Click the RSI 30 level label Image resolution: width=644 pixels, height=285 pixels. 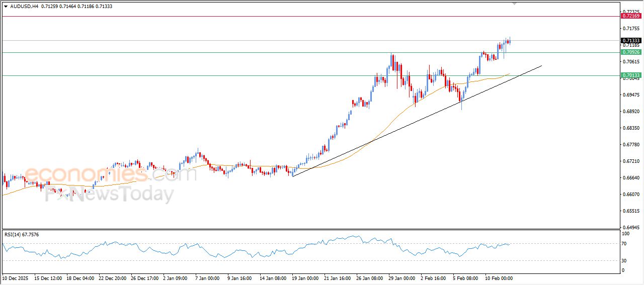tap(625, 260)
